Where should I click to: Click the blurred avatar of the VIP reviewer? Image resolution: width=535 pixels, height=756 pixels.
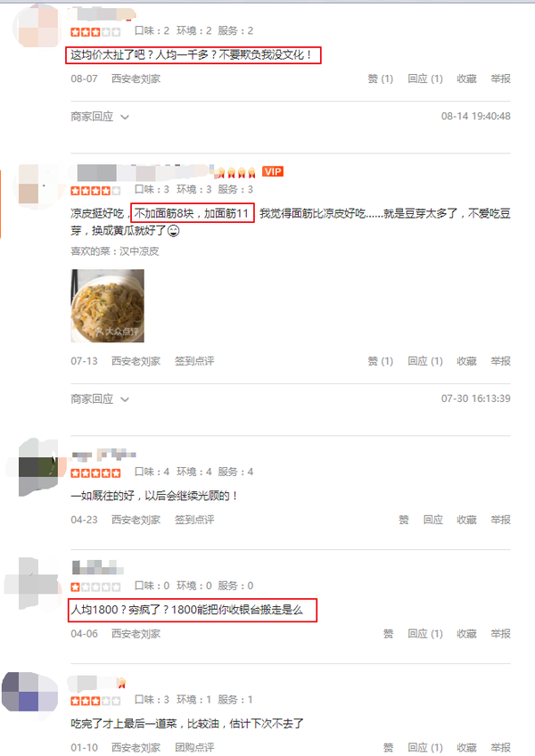point(37,185)
